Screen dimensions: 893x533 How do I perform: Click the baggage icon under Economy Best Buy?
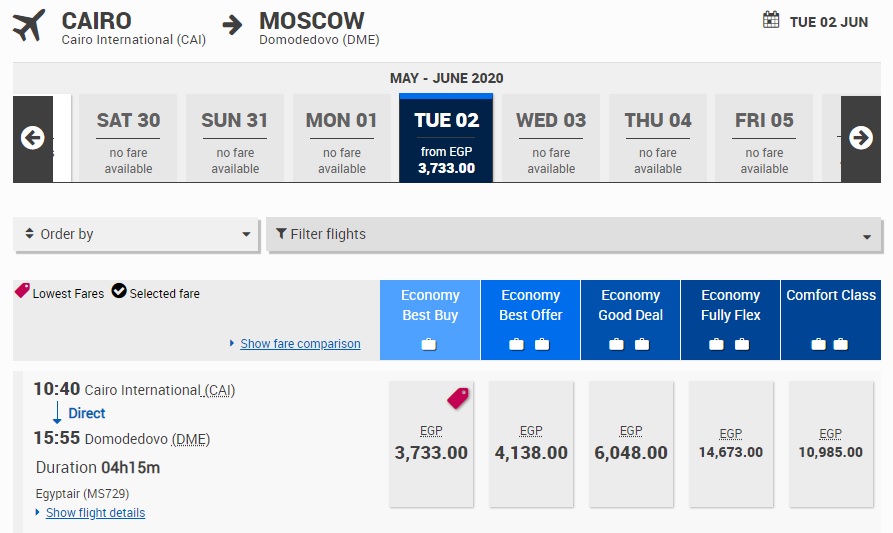(x=430, y=344)
